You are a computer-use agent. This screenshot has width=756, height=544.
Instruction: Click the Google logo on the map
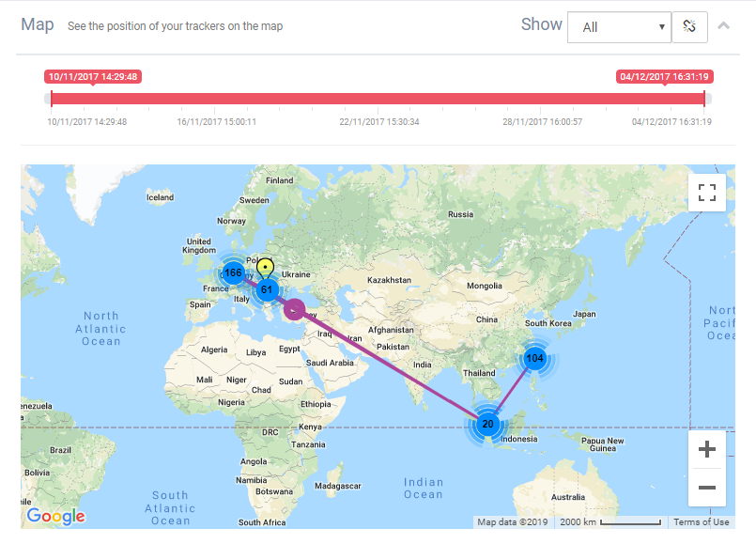55,516
